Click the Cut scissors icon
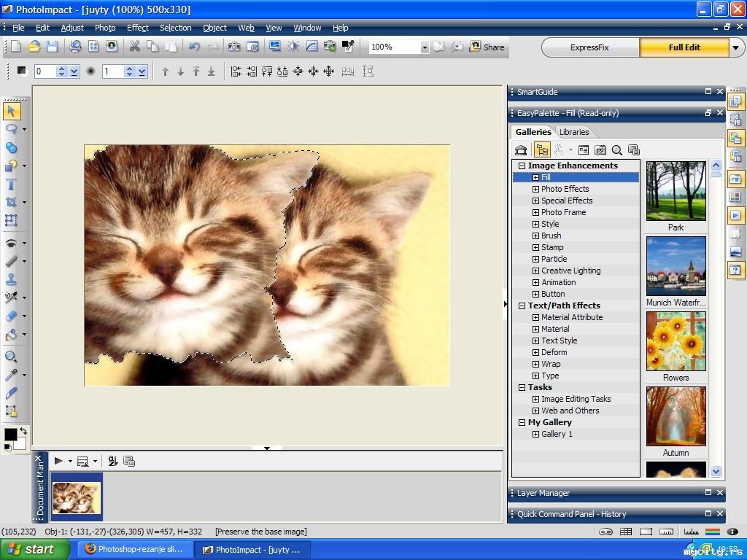747x560 pixels. click(x=134, y=47)
